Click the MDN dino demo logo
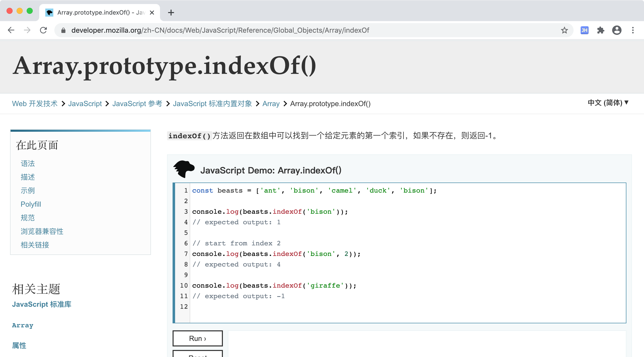 (184, 169)
